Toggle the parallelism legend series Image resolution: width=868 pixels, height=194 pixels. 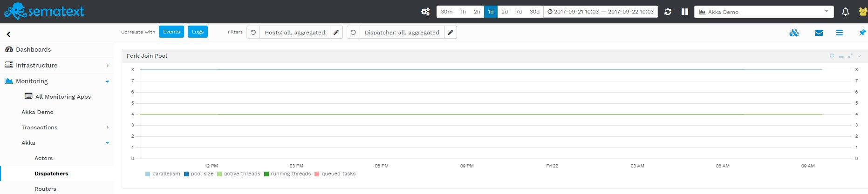[162, 174]
